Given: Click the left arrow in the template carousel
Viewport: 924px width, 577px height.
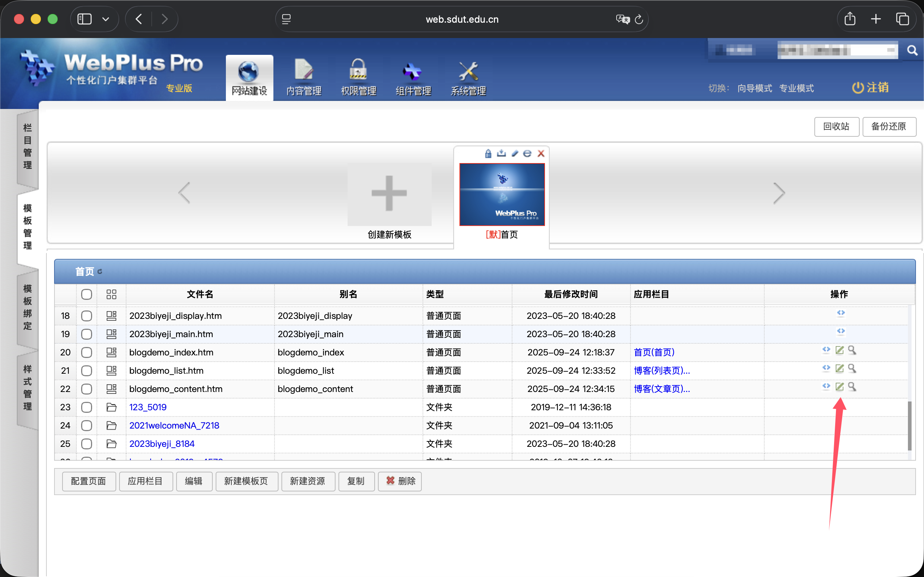Looking at the screenshot, I should point(184,193).
